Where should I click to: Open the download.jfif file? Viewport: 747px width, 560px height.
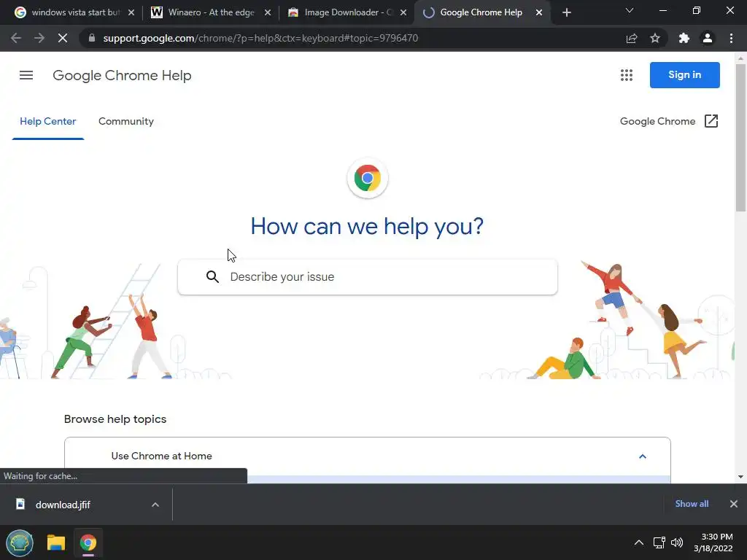point(62,505)
